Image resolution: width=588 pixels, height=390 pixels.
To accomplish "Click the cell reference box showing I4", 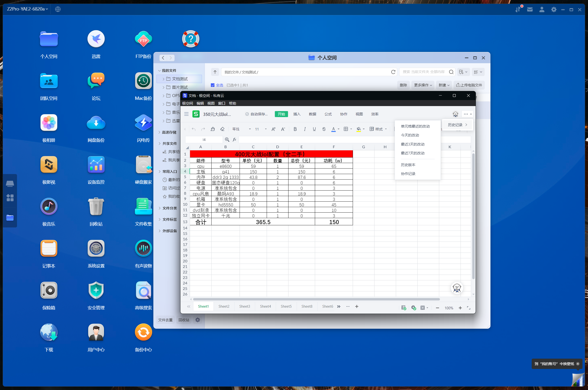I will [x=204, y=140].
